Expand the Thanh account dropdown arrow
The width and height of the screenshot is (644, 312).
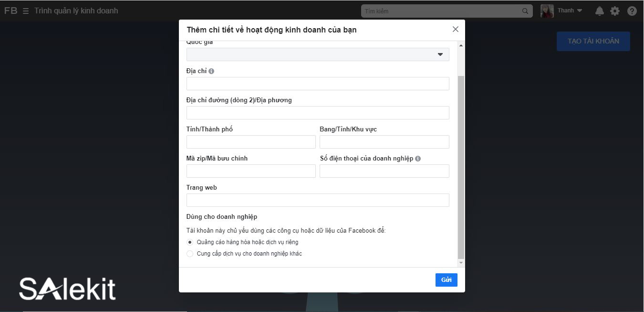[x=580, y=11]
